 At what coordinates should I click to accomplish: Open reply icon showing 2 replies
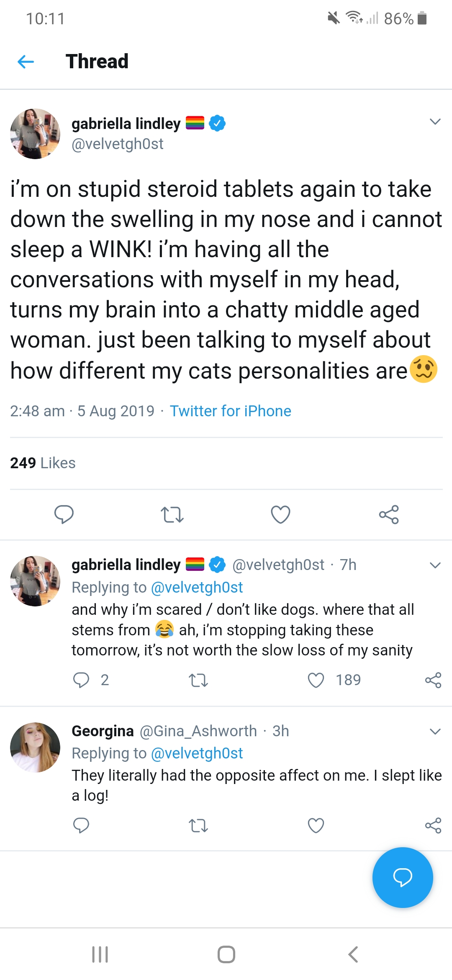[81, 680]
